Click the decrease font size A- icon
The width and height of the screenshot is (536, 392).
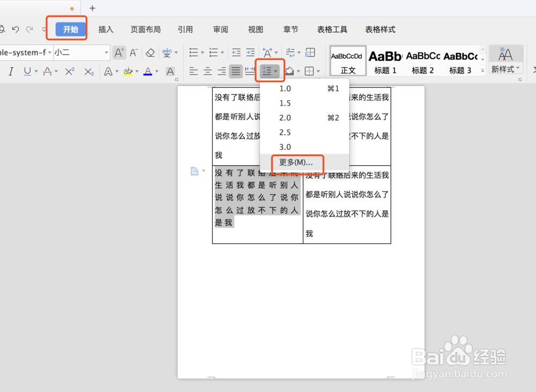133,52
